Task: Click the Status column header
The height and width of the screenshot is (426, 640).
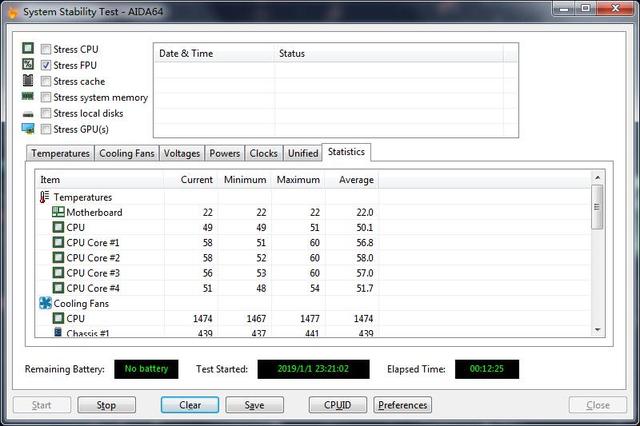Action: (x=389, y=53)
